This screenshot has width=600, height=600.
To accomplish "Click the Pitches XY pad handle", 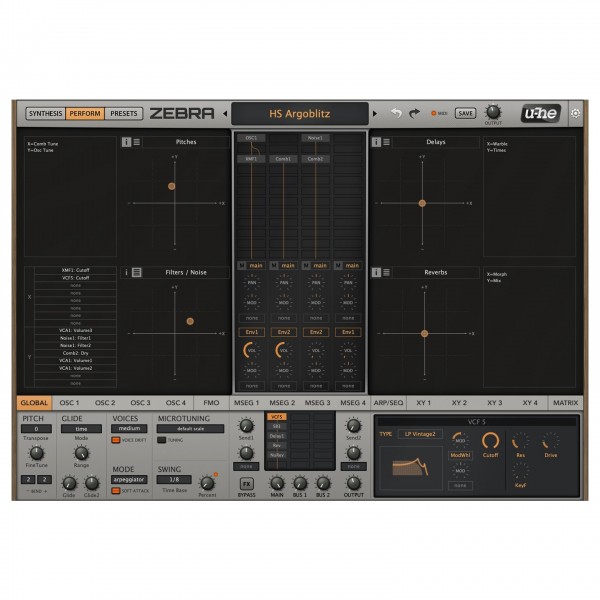I will pyautogui.click(x=171, y=186).
